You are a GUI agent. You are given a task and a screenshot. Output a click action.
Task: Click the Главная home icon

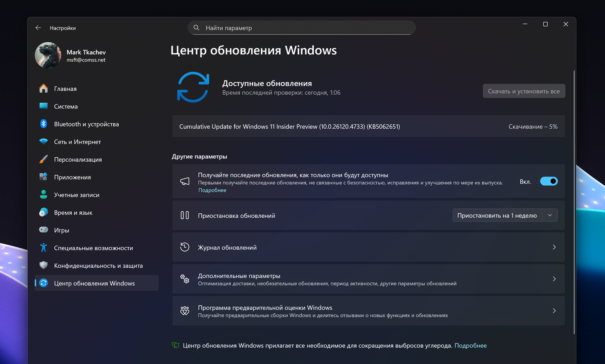point(44,89)
